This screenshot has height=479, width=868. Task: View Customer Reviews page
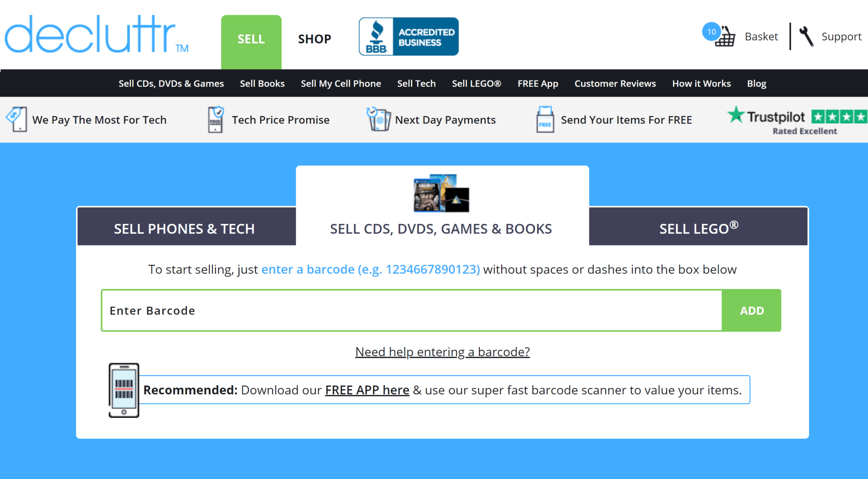615,84
